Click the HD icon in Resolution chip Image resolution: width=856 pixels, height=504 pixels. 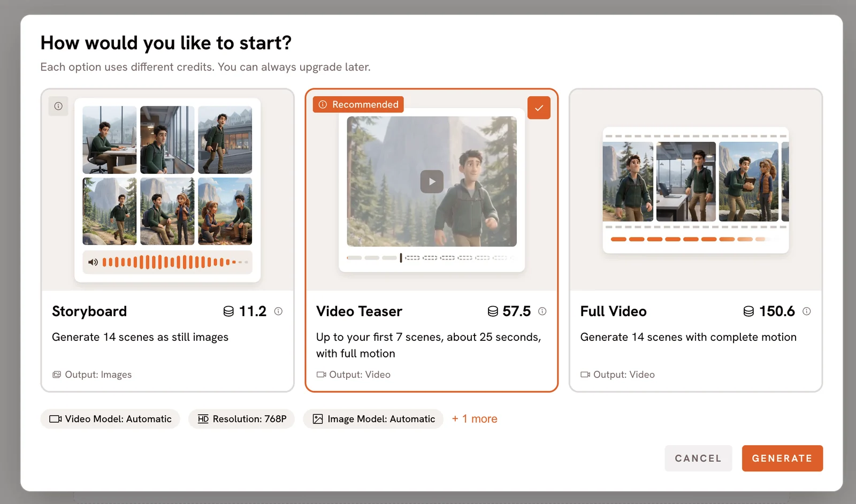(203, 419)
